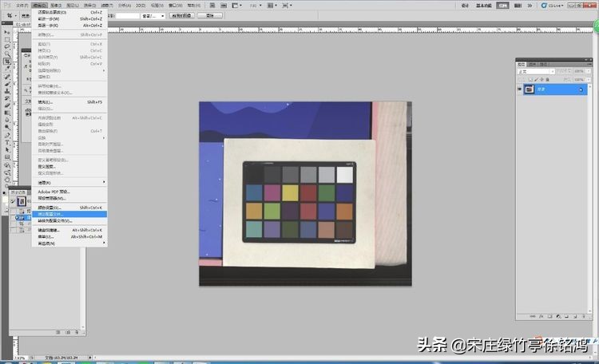Image resolution: width=599 pixels, height=364 pixels.
Task: Toggle lock position in Layers panel
Action: pos(541,80)
